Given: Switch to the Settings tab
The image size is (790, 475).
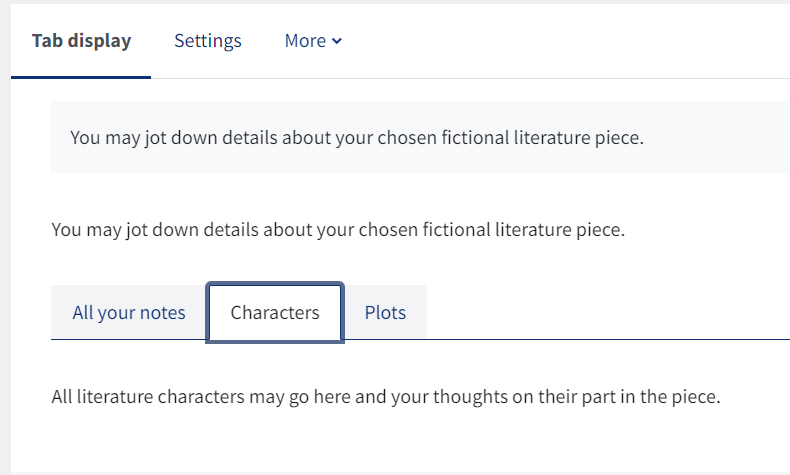Looking at the screenshot, I should click(208, 41).
